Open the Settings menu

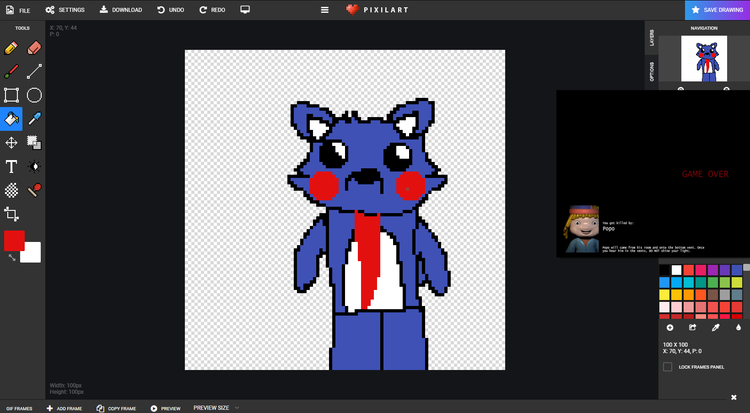65,10
